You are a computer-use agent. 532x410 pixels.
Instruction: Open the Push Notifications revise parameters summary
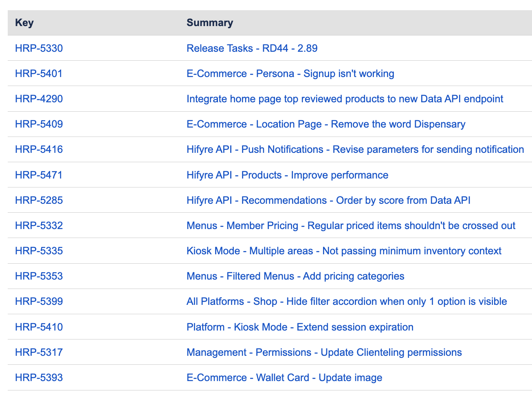355,150
